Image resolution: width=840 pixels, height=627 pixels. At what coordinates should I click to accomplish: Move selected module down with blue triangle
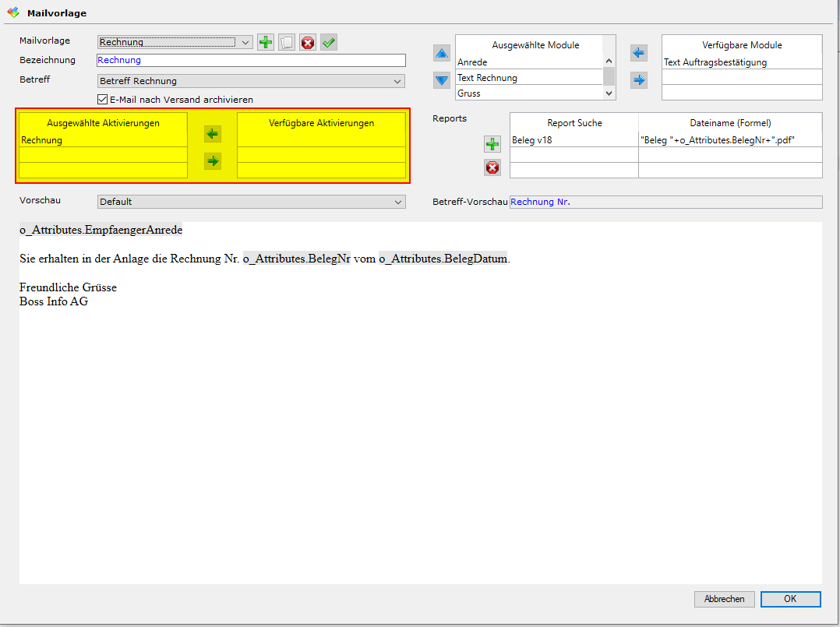point(442,79)
